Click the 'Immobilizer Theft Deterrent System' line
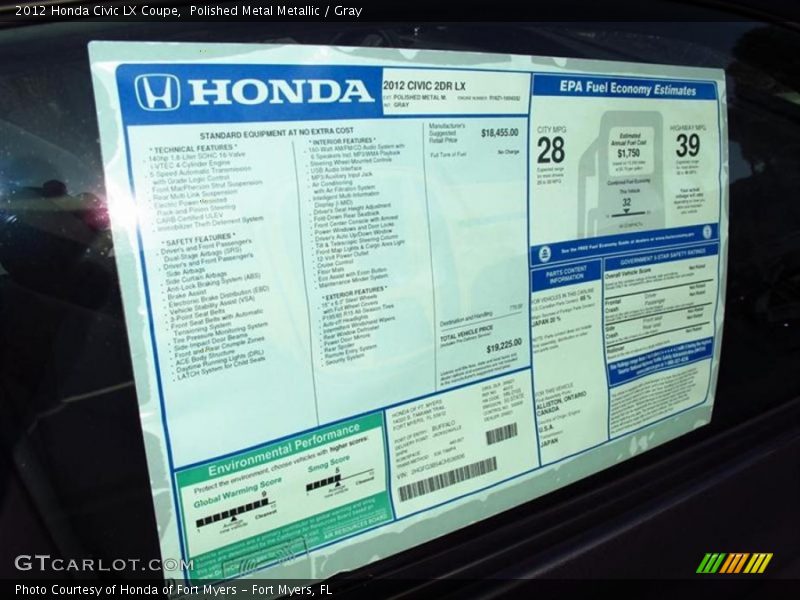800x600 pixels. 211,223
